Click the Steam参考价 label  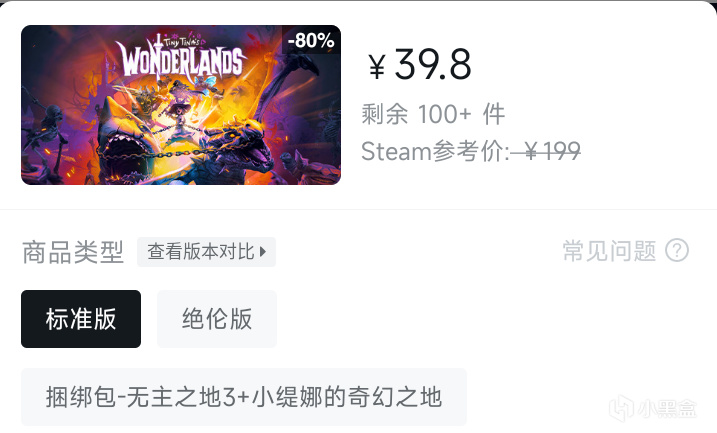(x=435, y=151)
